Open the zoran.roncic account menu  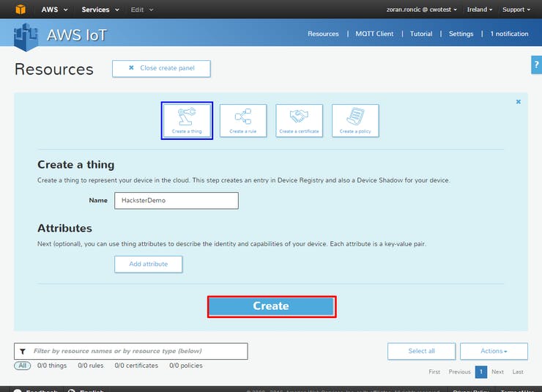[421, 10]
